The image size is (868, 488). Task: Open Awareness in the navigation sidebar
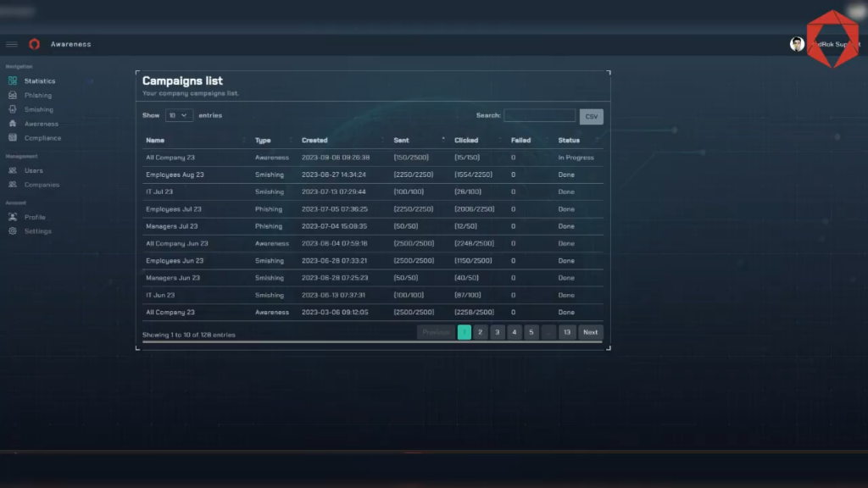click(x=41, y=124)
